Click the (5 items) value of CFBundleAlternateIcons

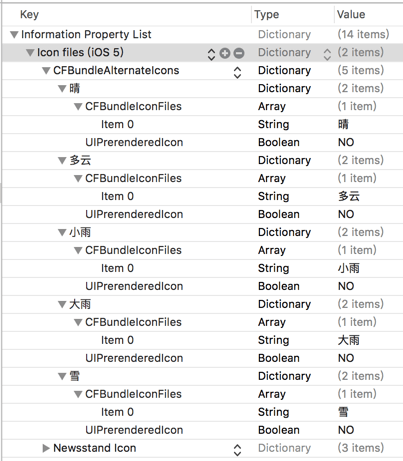coord(361,70)
